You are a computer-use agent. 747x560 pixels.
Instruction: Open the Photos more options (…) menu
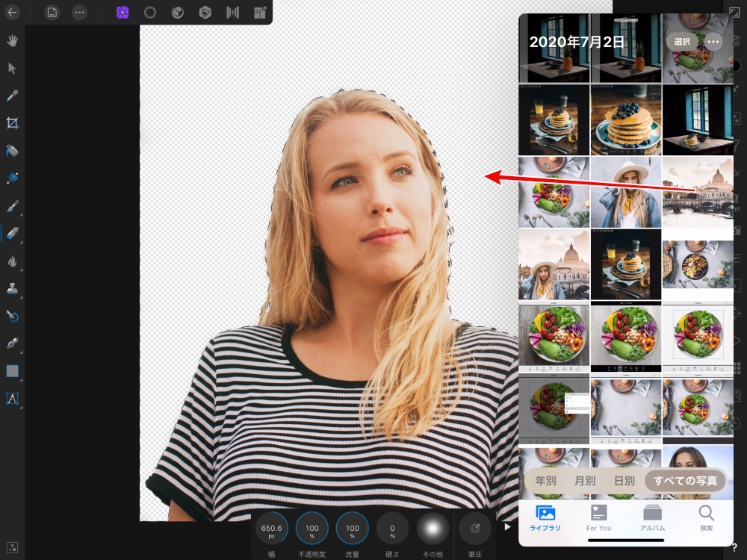(713, 42)
